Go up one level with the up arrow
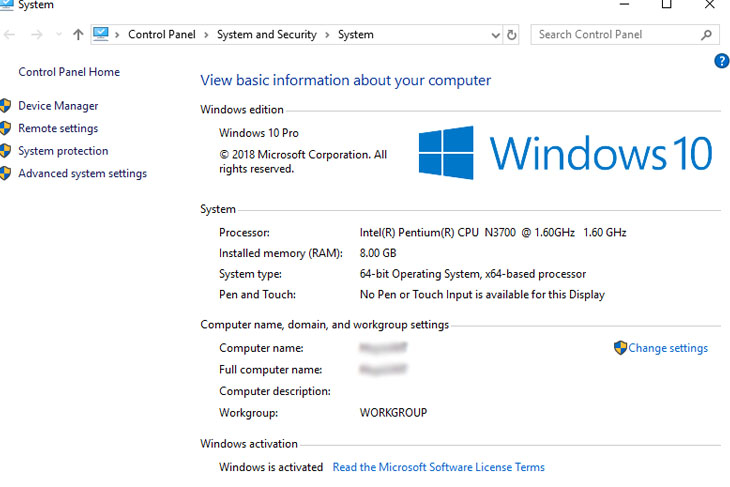Viewport: 730px width, 487px height. click(78, 35)
